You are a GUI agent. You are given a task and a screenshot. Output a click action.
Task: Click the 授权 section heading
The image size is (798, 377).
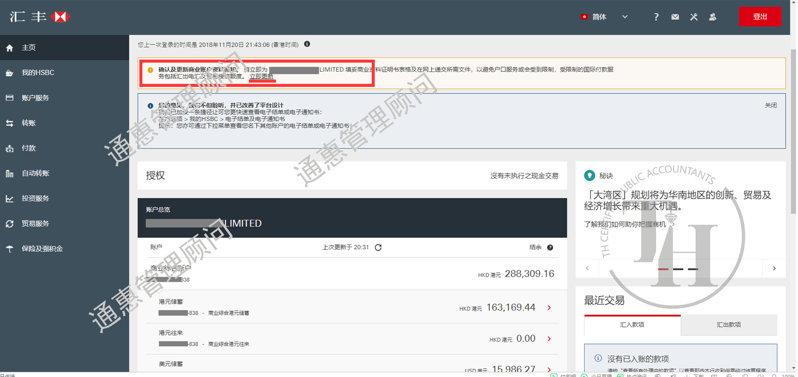155,176
